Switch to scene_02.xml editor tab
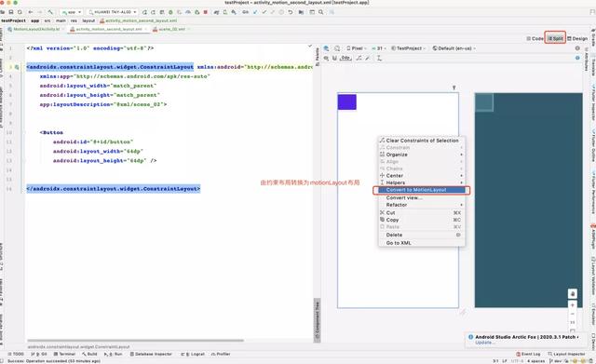Screen dimensions: 596x364 [x=170, y=29]
